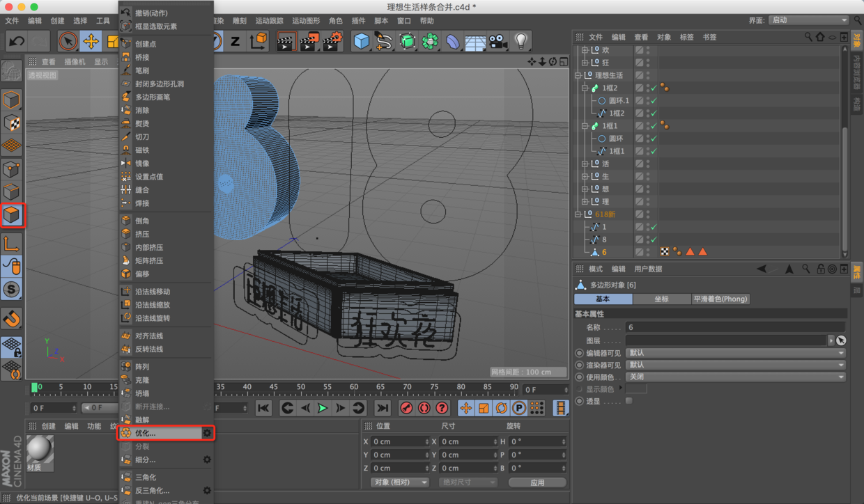Enable the snap magnet icon in the left palette
The height and width of the screenshot is (504, 864).
click(x=12, y=319)
